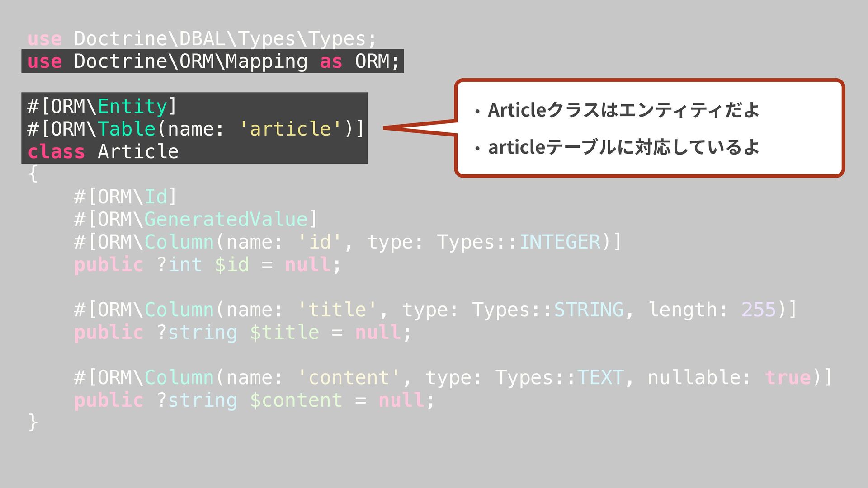Click the 'INTEGER' type constant
The image size is (868, 488).
(x=560, y=242)
